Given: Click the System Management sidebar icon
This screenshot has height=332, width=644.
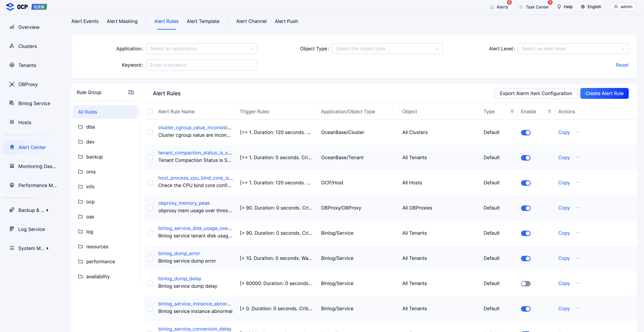Looking at the screenshot, I should (x=12, y=248).
